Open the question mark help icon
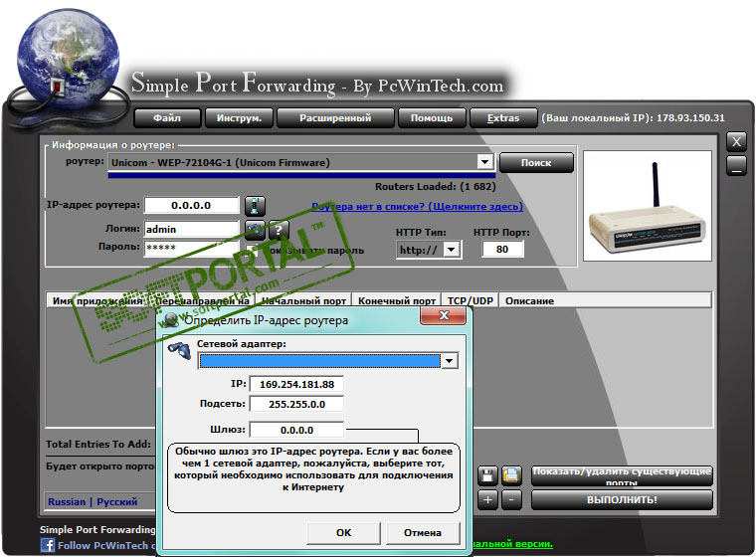 279,230
